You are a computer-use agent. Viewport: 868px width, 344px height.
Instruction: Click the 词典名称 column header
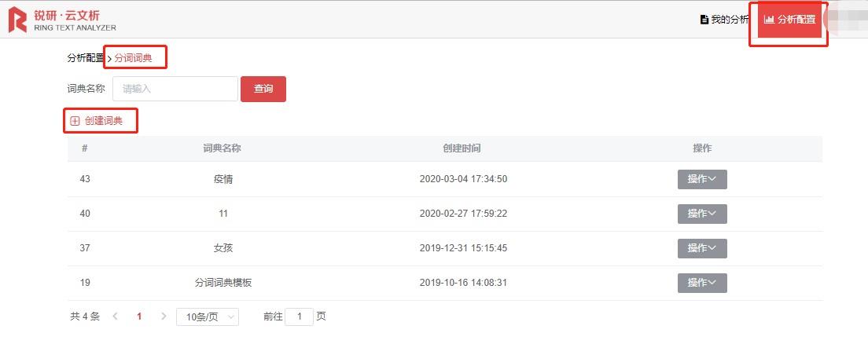point(222,148)
